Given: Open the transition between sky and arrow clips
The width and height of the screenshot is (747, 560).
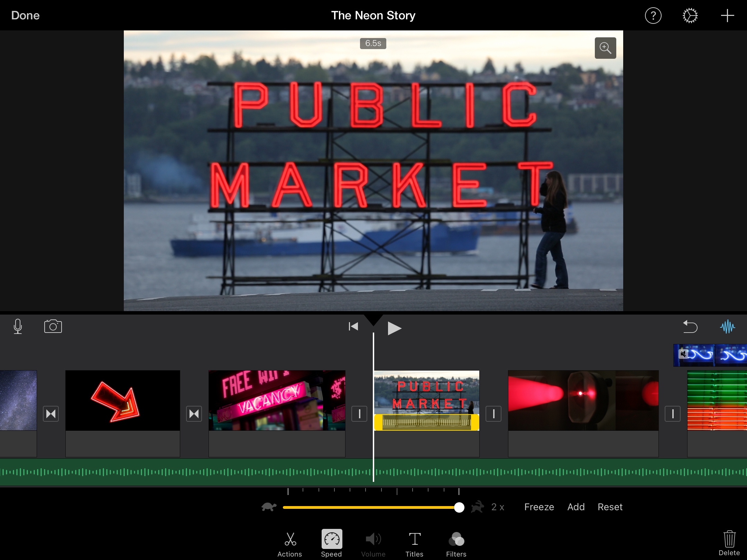Looking at the screenshot, I should coord(51,414).
